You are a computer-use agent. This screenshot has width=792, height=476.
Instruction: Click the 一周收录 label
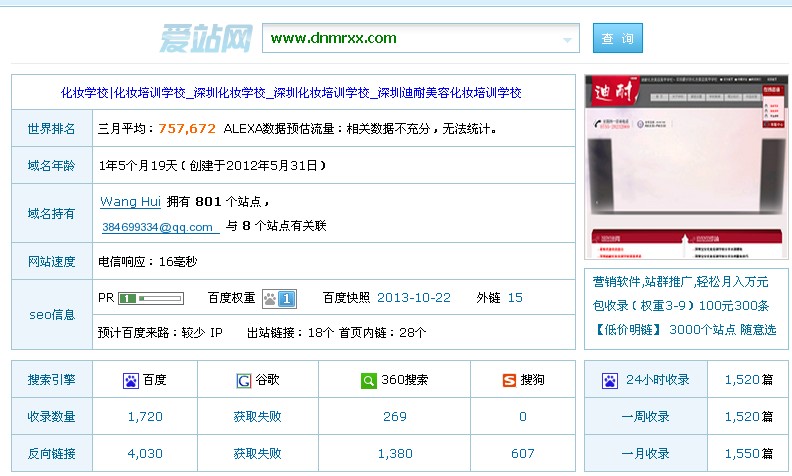coord(646,416)
